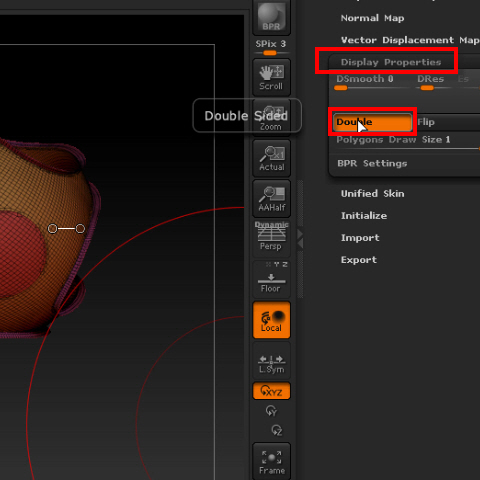The image size is (480, 480).
Task: Adjust the DRes slider
Action: 433,82
